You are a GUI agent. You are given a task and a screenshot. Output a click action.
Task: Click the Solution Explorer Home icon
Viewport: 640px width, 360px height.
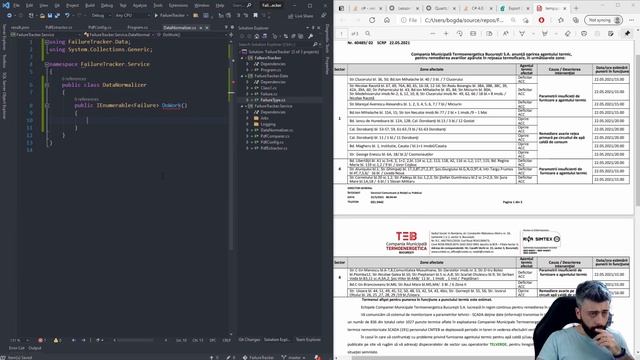point(256,36)
